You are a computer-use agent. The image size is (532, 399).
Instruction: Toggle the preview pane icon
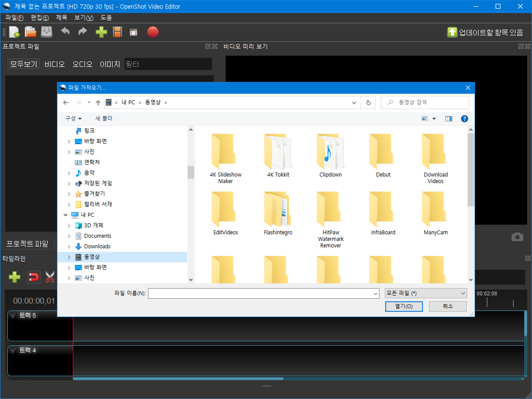point(449,119)
